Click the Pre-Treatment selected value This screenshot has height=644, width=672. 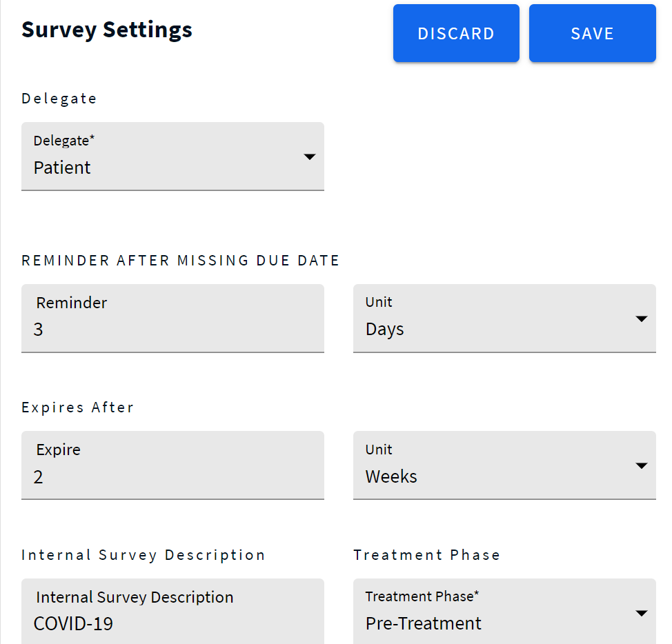[423, 623]
